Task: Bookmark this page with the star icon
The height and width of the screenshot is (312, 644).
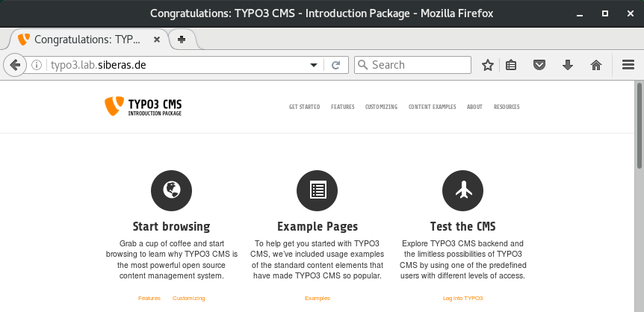Action: coord(488,65)
